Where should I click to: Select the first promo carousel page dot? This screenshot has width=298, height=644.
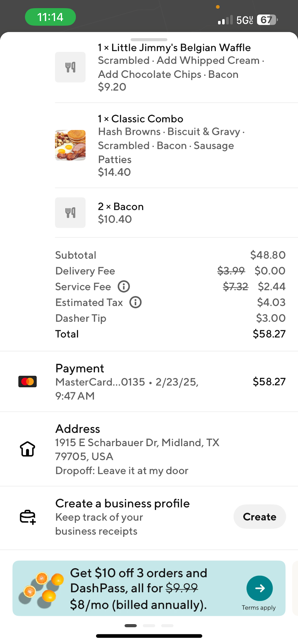tap(131, 626)
